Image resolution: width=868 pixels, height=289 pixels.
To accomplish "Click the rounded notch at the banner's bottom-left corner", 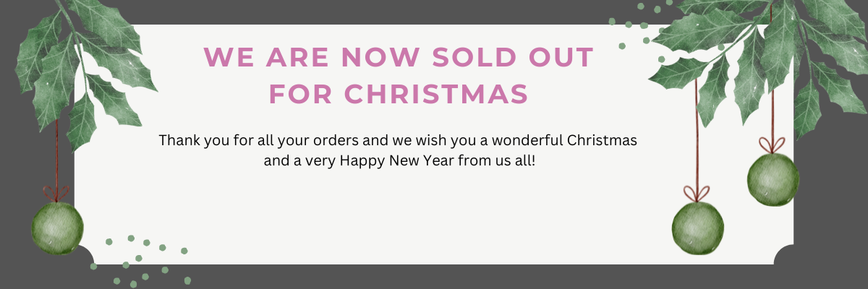I will [83, 255].
